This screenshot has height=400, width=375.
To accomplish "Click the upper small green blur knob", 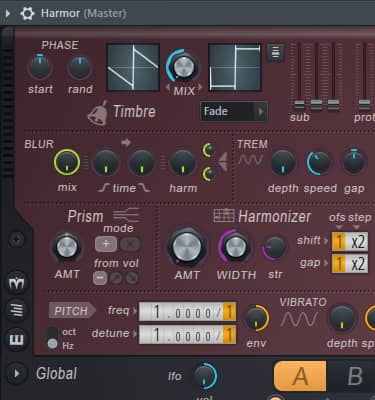I will coord(209,150).
